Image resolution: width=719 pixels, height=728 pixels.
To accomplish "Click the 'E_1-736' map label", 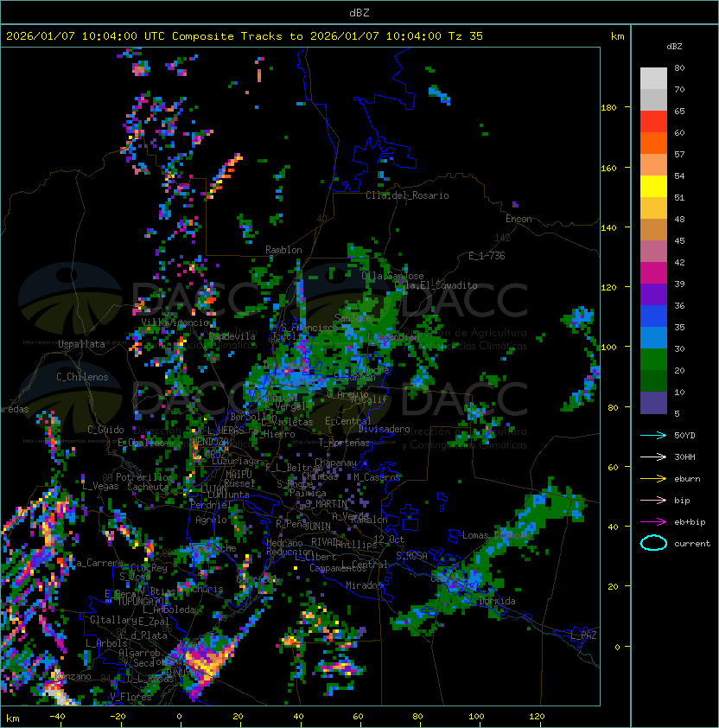I will click(x=487, y=255).
